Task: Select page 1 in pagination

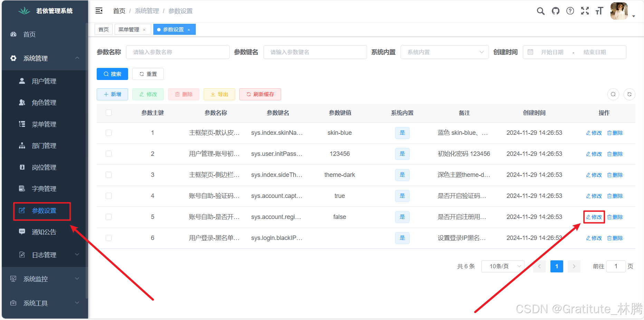Action: pos(557,266)
